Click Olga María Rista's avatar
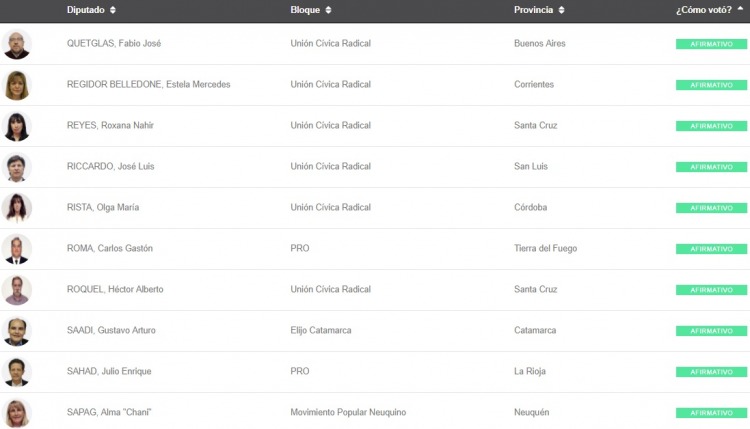The image size is (750, 429). click(17, 208)
